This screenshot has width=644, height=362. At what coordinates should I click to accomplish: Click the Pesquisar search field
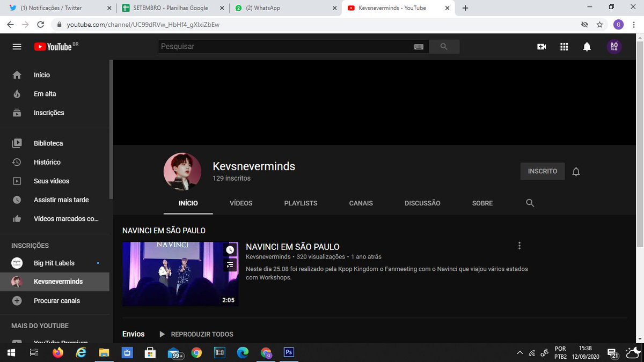click(286, 47)
